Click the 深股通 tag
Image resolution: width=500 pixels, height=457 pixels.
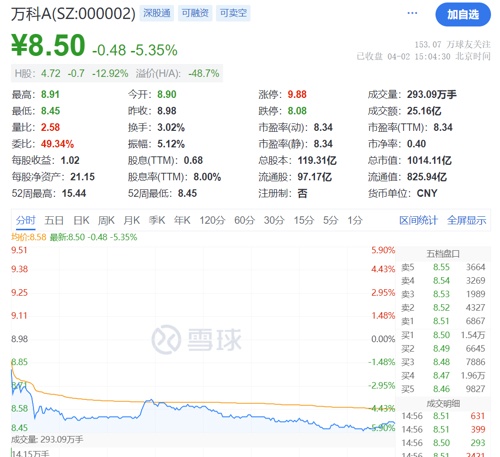coord(157,13)
